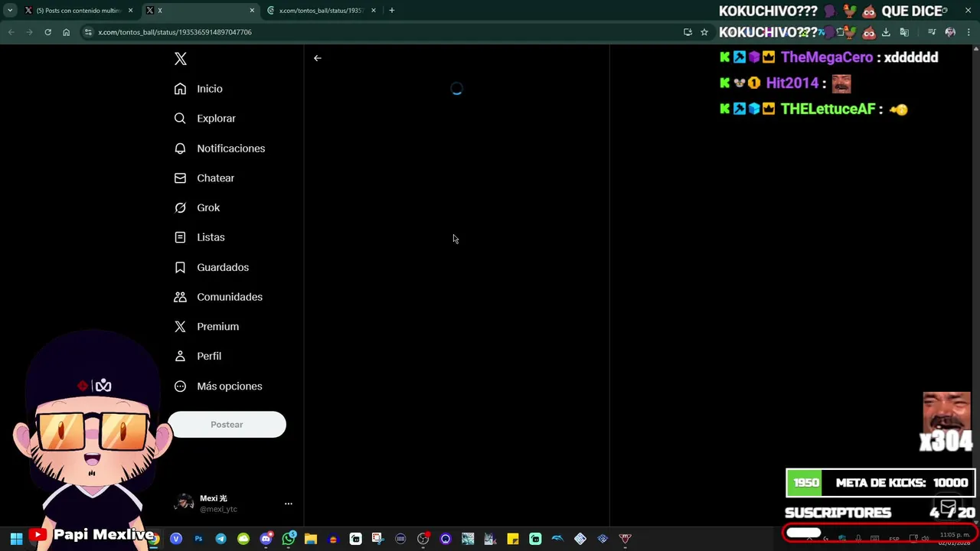Viewport: 980px width, 551px height.
Task: Expand the tab search dropdown
Action: pyautogui.click(x=10, y=11)
